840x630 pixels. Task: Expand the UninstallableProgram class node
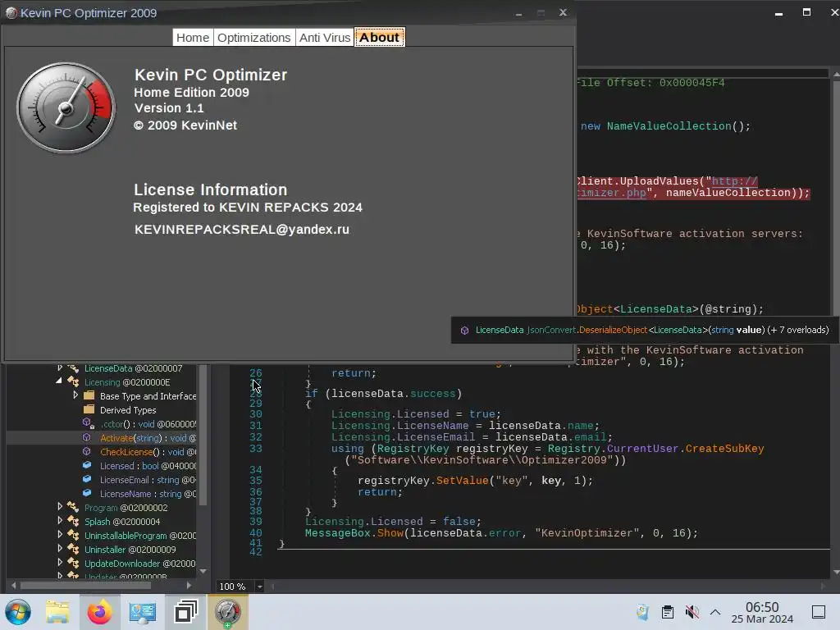60,534
